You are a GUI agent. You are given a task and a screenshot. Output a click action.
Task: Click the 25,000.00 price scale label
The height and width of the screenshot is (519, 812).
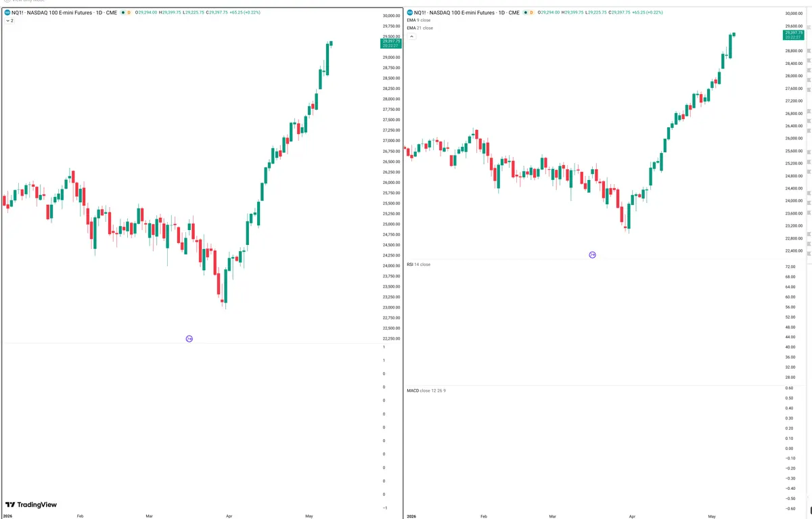[x=392, y=224]
